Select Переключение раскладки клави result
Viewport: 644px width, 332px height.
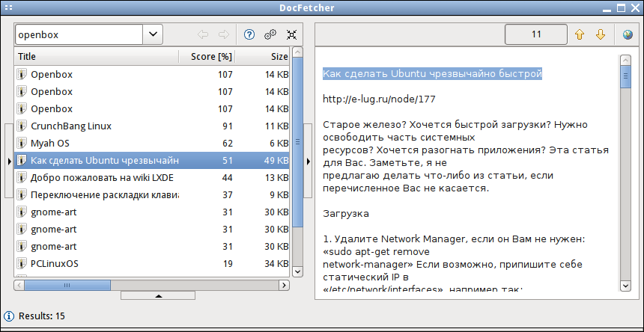point(152,194)
